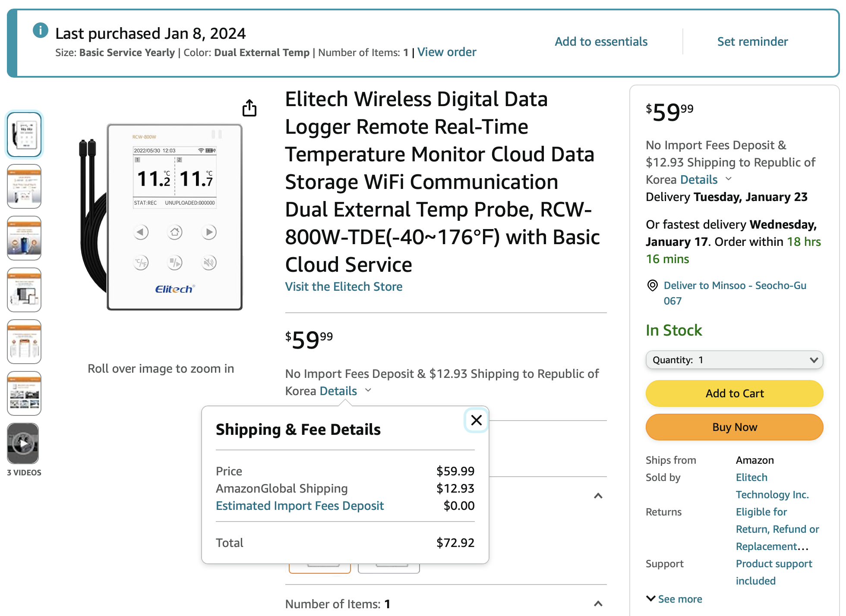Screen dimensions: 846x616
Task: Click Set reminder link
Action: 752,41
